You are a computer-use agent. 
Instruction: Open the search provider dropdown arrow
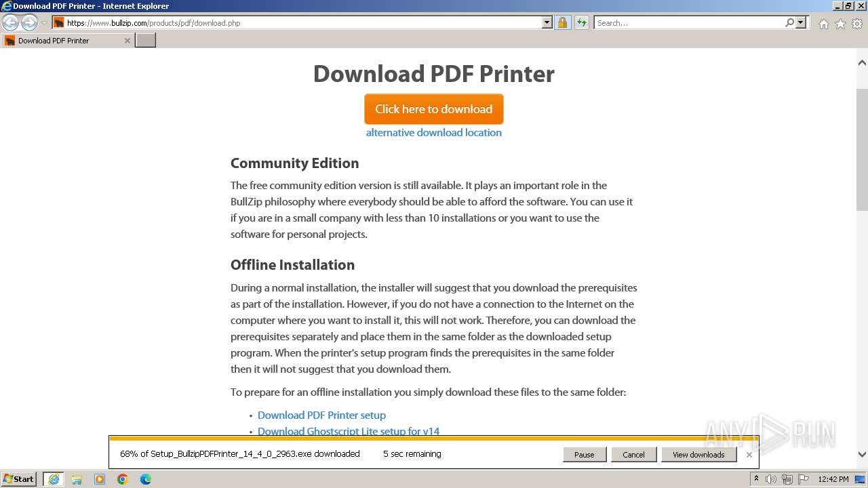pos(801,22)
